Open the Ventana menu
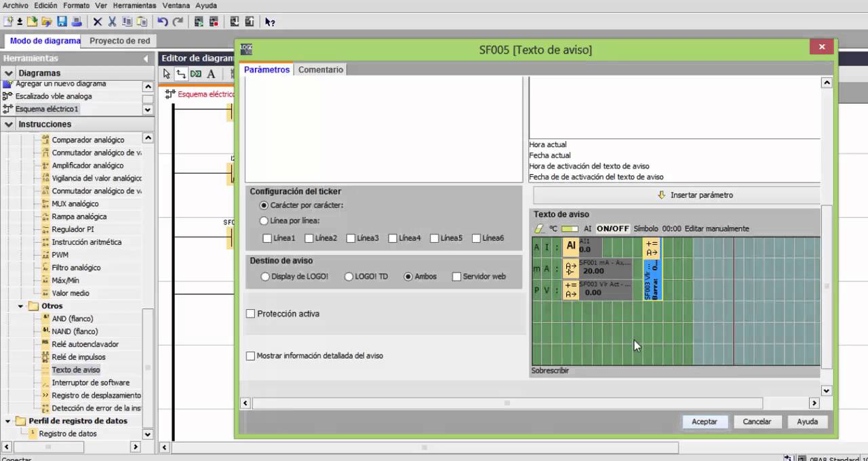Viewport: 868px width, 461px height. [176, 5]
